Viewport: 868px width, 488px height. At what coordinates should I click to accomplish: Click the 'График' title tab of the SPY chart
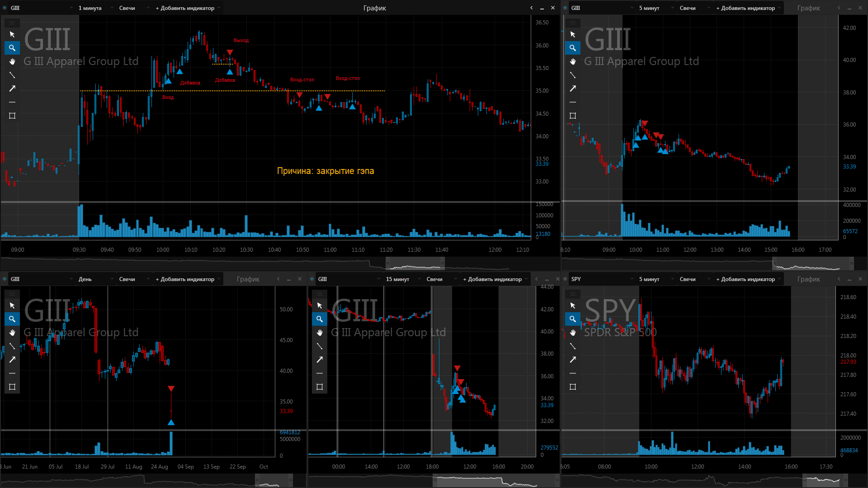point(809,279)
